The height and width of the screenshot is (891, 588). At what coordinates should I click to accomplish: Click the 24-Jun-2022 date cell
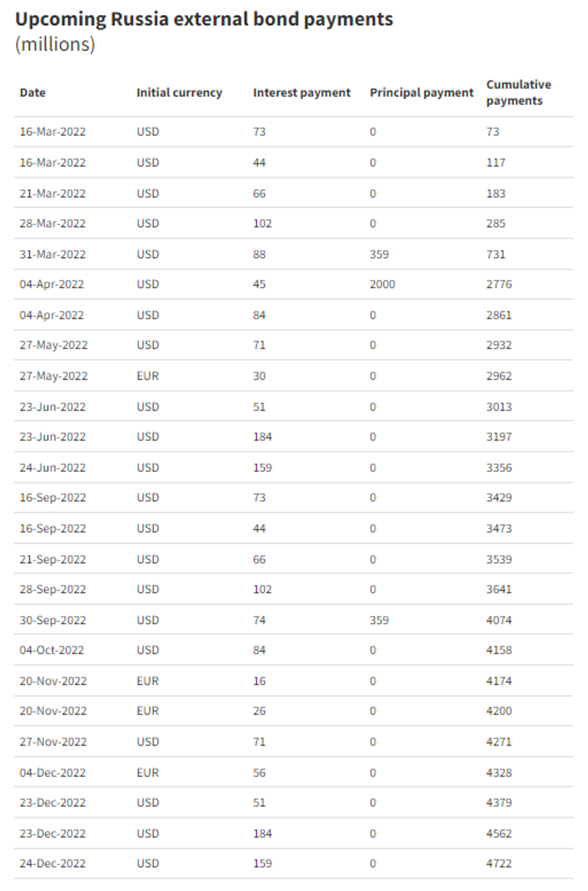(x=52, y=467)
